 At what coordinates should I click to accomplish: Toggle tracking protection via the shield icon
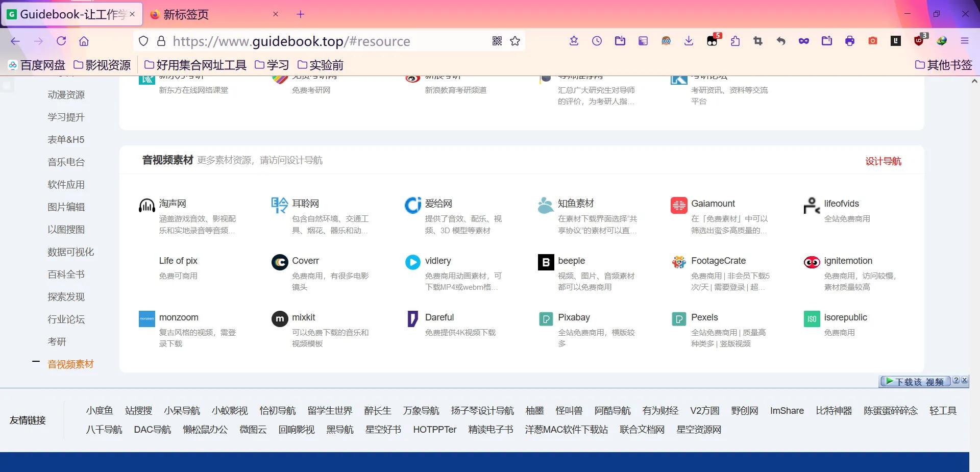point(143,41)
